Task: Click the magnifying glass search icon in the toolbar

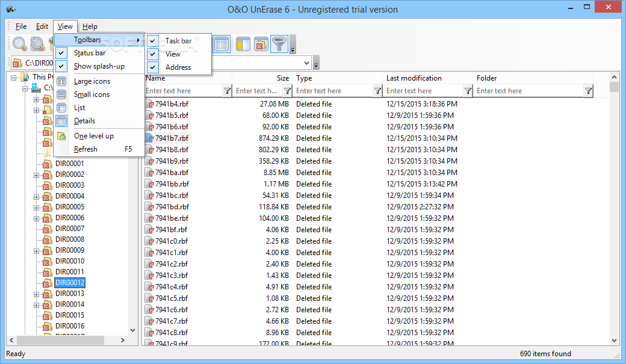Action: click(19, 44)
